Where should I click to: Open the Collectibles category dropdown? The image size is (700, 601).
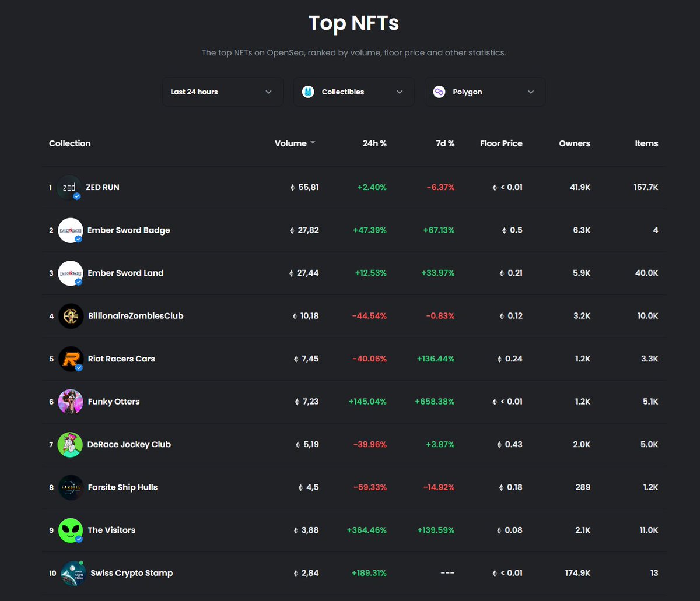[353, 92]
